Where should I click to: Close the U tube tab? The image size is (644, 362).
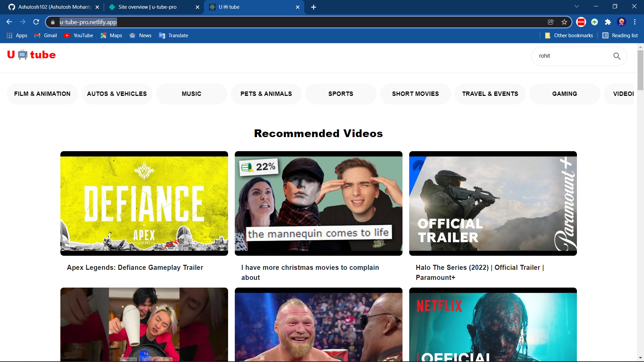(298, 7)
